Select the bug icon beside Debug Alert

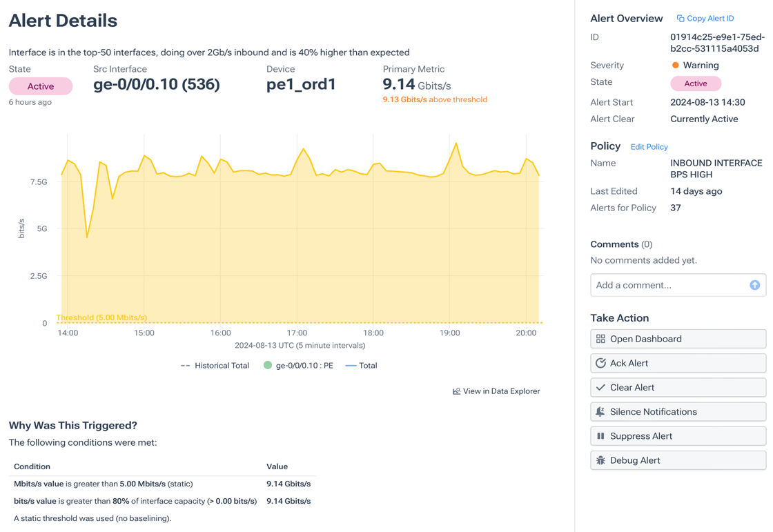tap(600, 460)
